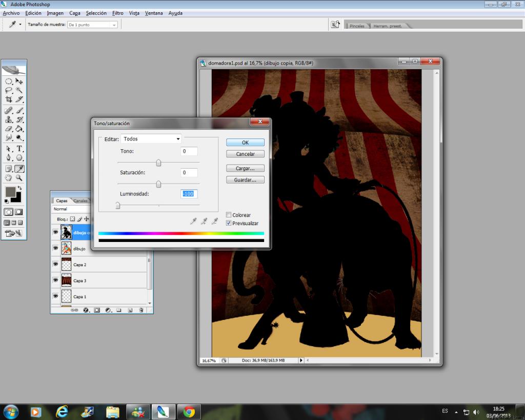This screenshot has height=420, width=525.
Task: Select the Magic Wand tool
Action: point(19,90)
